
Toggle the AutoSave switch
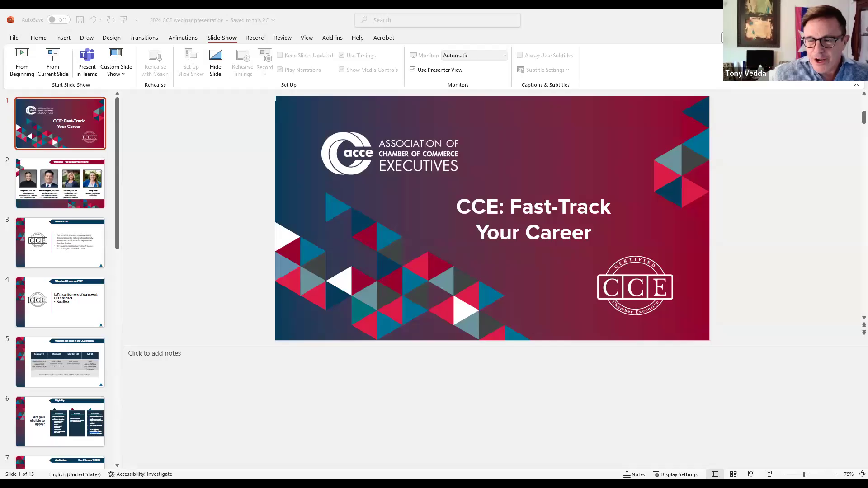[58, 20]
